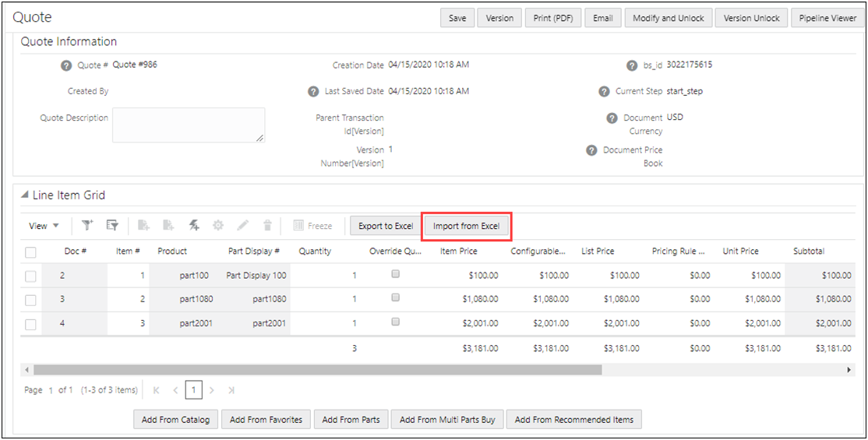Click the Import from Excel button

point(466,226)
